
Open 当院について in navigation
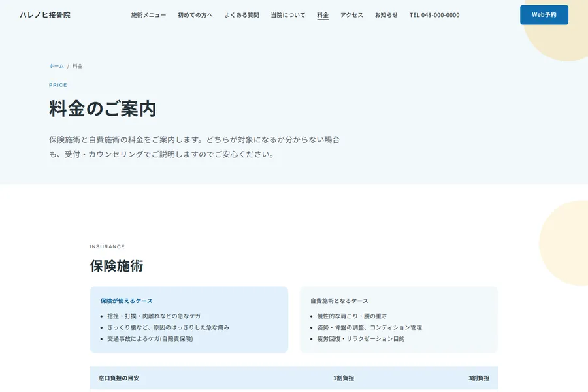(x=288, y=15)
